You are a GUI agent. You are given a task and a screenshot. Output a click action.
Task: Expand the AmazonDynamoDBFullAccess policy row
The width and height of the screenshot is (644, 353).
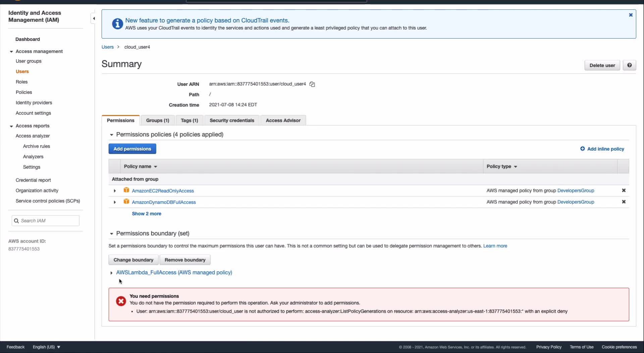pos(115,202)
